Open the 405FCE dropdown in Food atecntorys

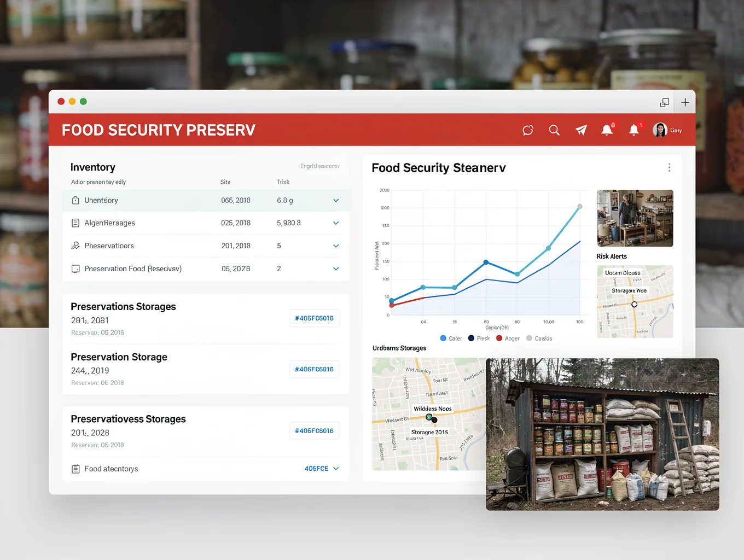point(322,469)
